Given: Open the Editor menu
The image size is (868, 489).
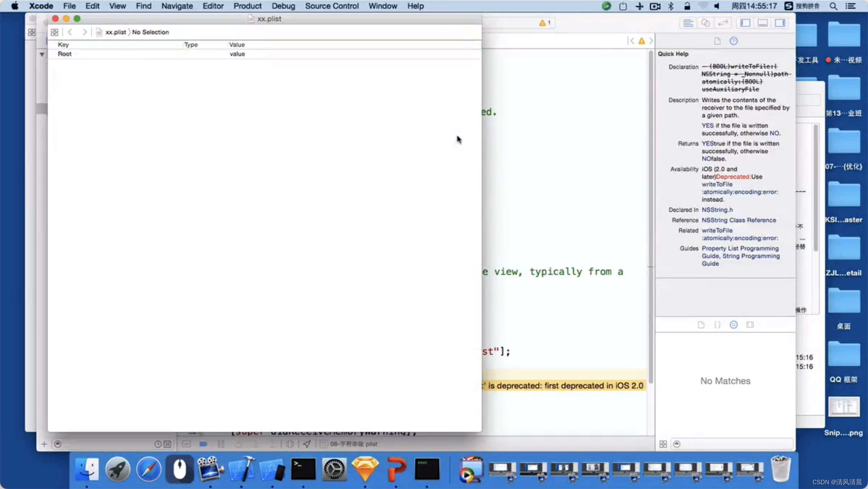Looking at the screenshot, I should pyautogui.click(x=213, y=6).
